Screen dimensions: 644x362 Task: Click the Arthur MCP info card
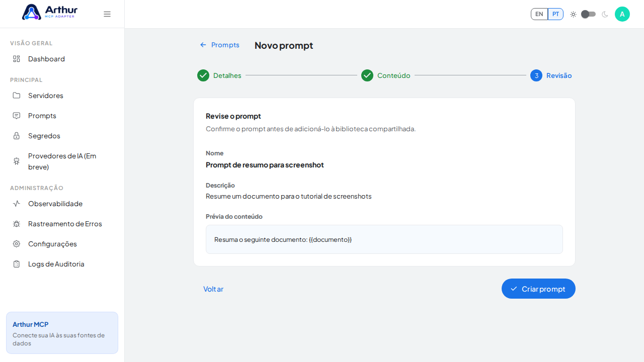click(62, 333)
